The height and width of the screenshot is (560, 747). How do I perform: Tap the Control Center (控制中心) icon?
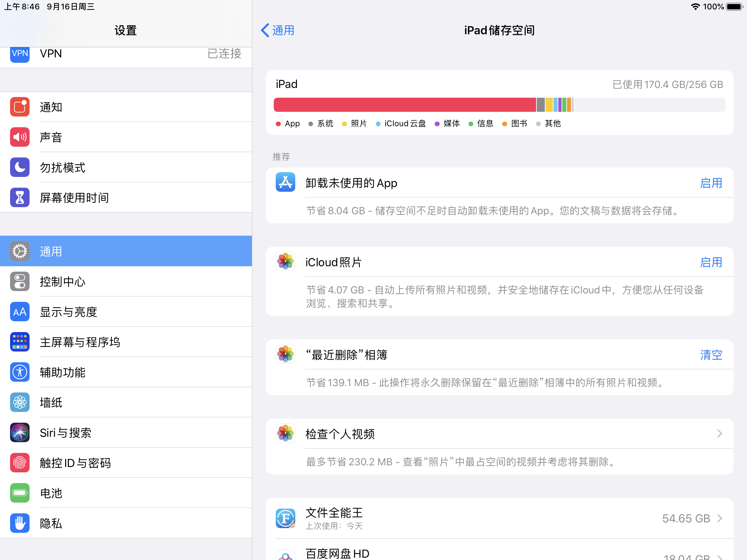19,282
